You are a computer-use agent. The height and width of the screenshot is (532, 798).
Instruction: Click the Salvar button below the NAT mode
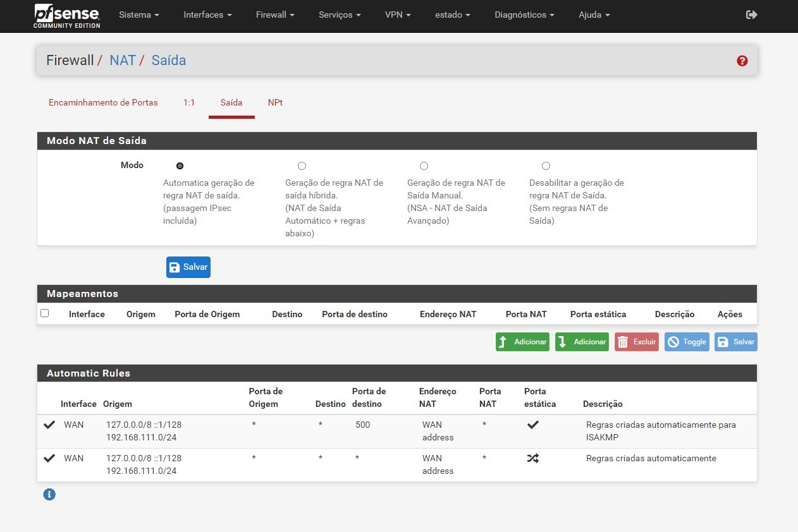tap(188, 267)
